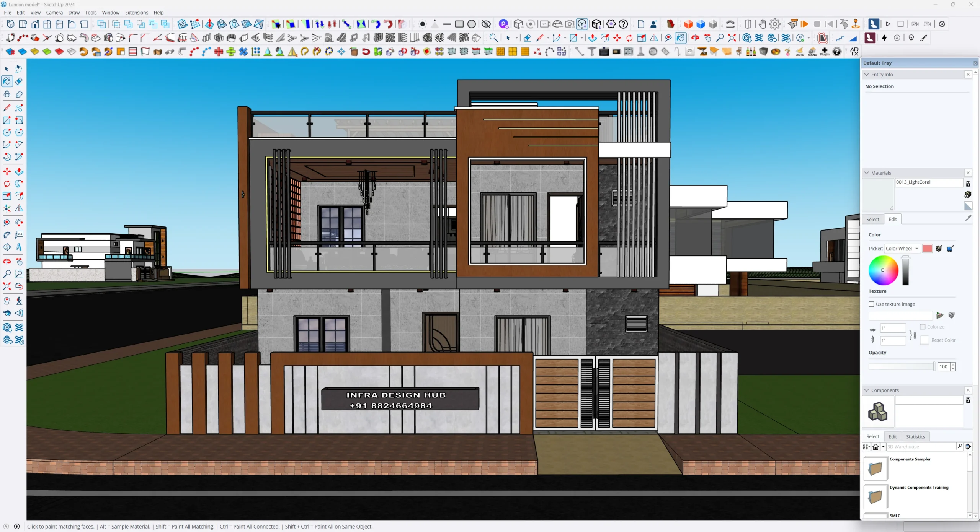Choose the Zoom Extents tool in left toolbar

click(7, 286)
